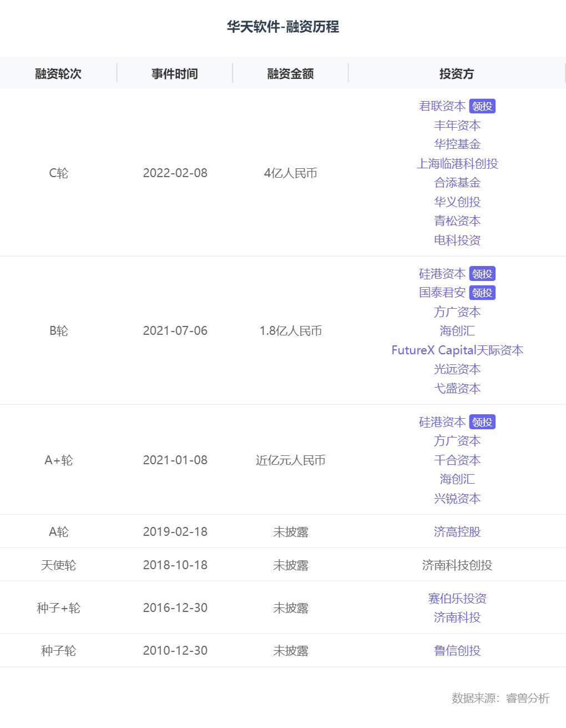Select the C轮 round cell

point(59,173)
